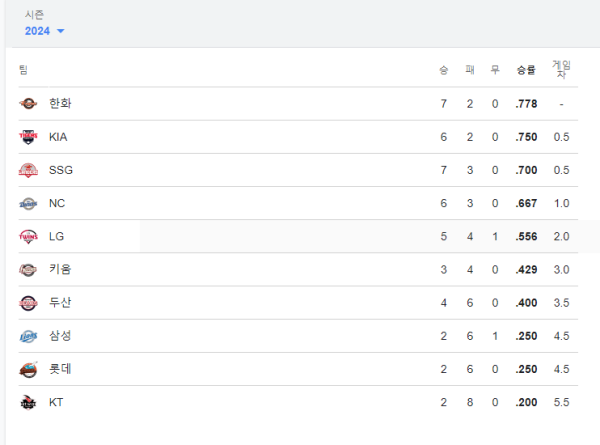Select the highlighted LG standings row
Screen dimensions: 600x445
click(298, 236)
